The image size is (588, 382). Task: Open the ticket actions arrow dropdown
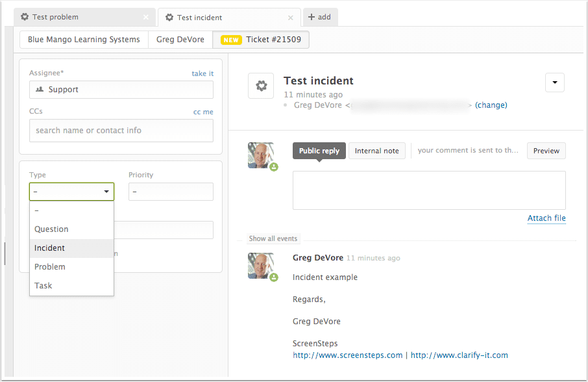click(x=554, y=83)
